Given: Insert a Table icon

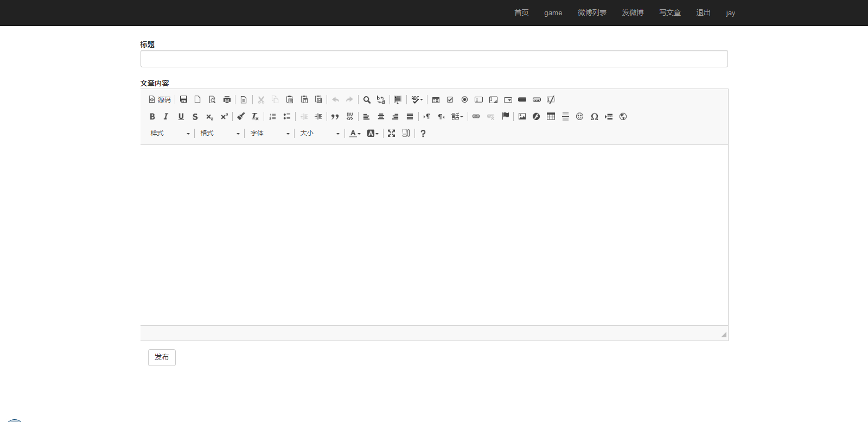Looking at the screenshot, I should tap(551, 117).
